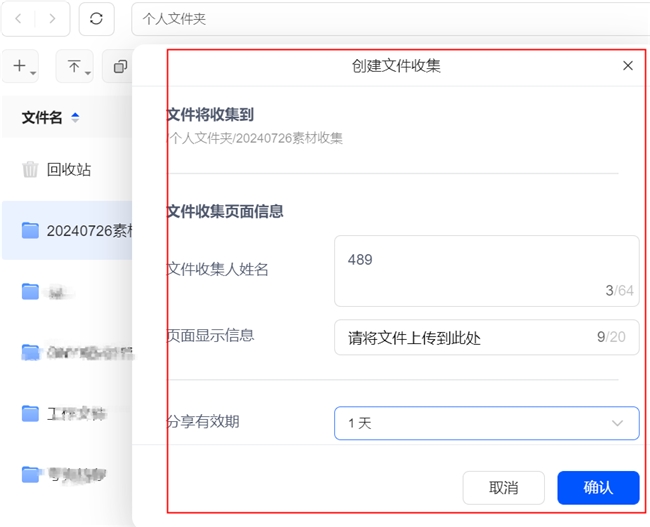Close the 创建文件收集 dialog
Viewport: 650px width, 527px height.
[x=628, y=66]
